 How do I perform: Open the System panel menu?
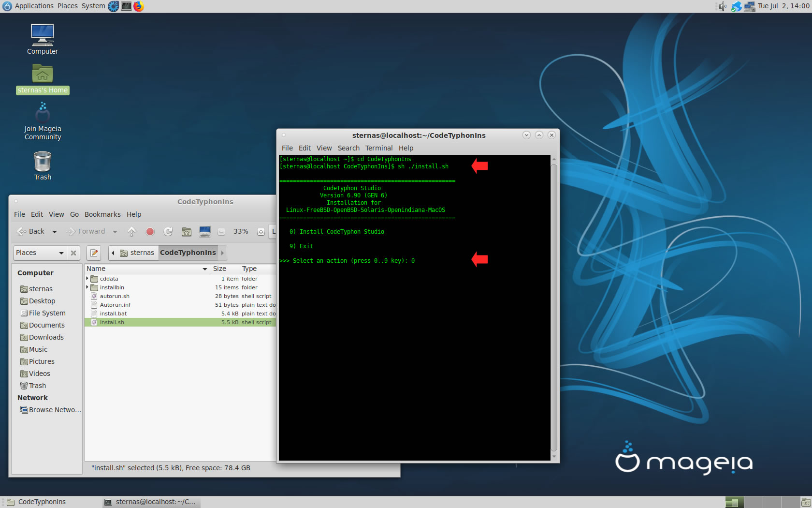pyautogui.click(x=93, y=6)
